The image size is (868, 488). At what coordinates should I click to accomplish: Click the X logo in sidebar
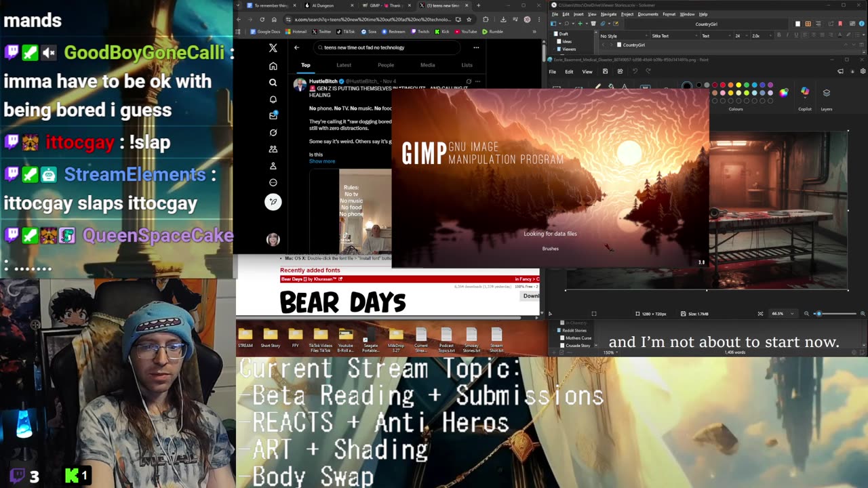pos(273,47)
